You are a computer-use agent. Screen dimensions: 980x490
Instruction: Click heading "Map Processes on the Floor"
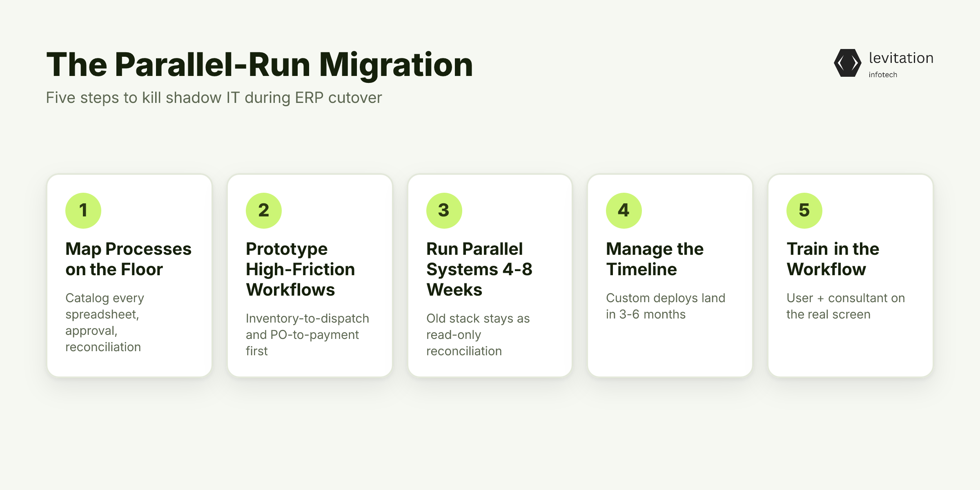(128, 259)
